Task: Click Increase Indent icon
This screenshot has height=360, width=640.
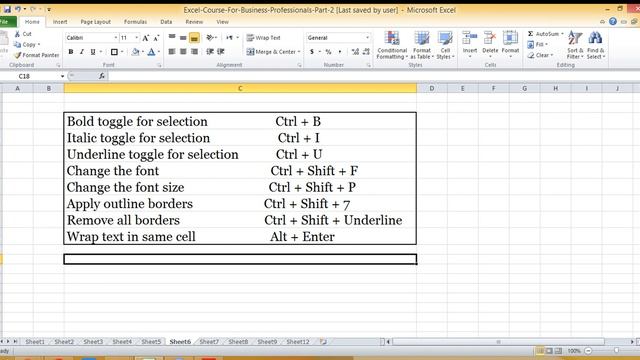Action: [x=221, y=52]
